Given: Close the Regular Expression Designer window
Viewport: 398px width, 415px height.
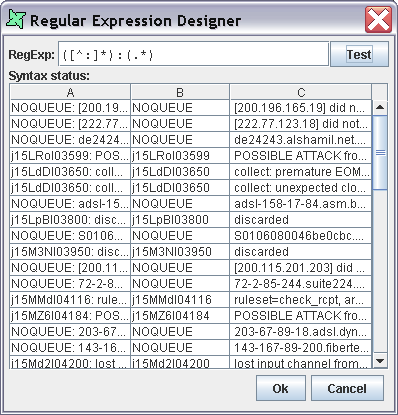Looking at the screenshot, I should (378, 20).
